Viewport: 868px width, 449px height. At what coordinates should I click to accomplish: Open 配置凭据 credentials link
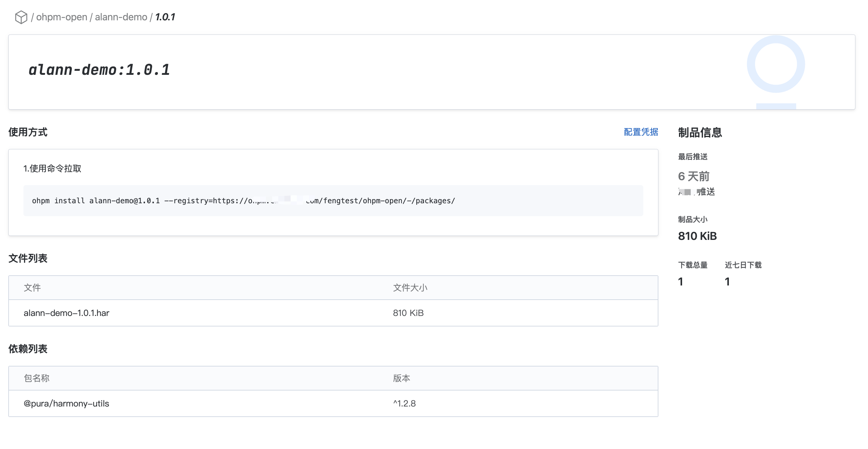641,132
